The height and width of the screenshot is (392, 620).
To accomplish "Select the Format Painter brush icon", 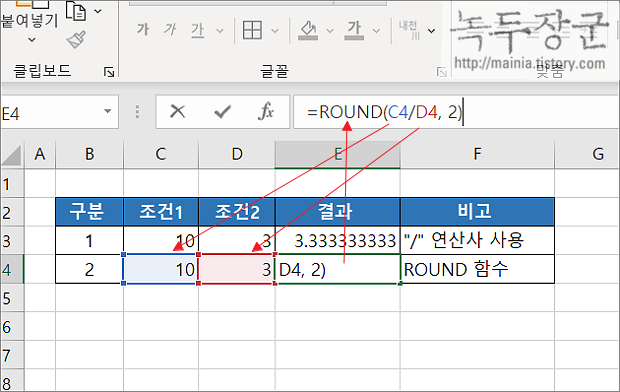I will point(76,40).
